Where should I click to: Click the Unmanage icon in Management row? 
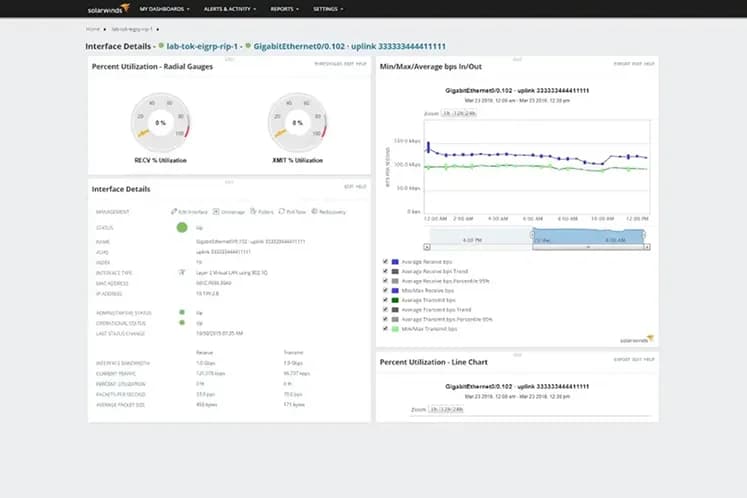pos(216,211)
